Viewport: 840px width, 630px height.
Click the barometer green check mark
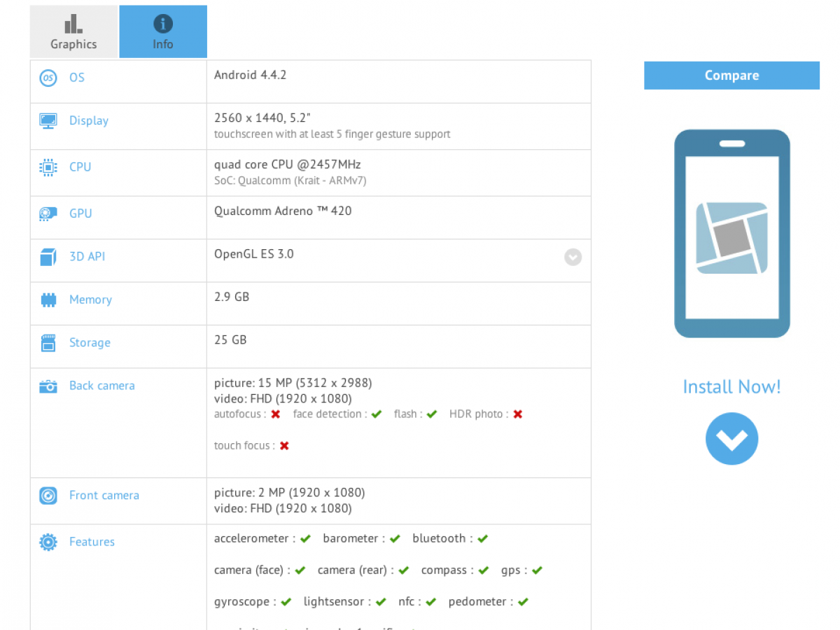395,539
